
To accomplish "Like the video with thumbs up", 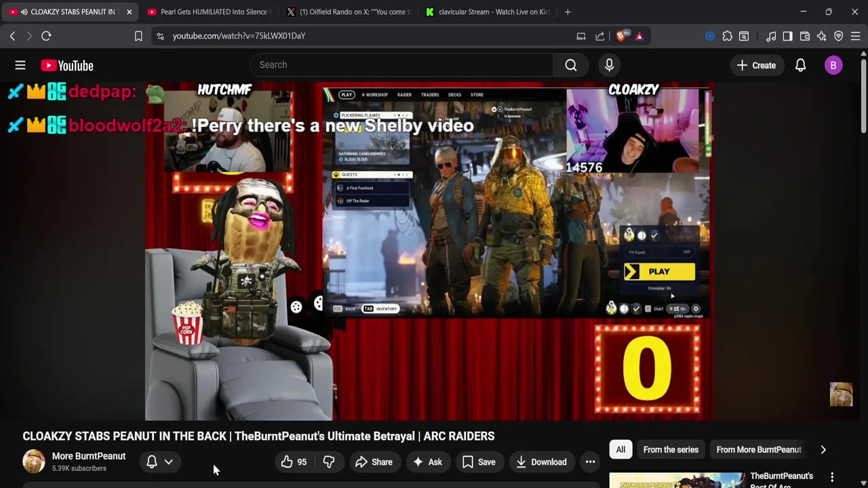I will pyautogui.click(x=294, y=462).
